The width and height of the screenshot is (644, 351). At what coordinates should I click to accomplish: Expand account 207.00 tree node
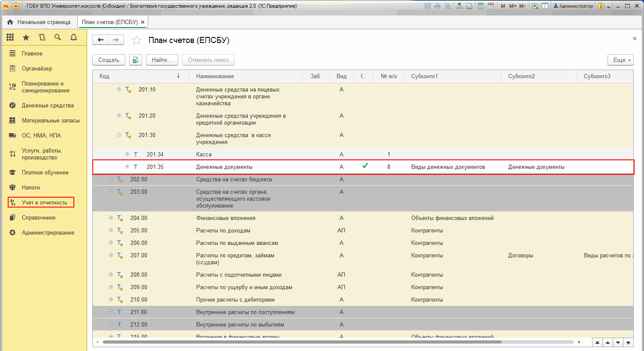(x=111, y=255)
